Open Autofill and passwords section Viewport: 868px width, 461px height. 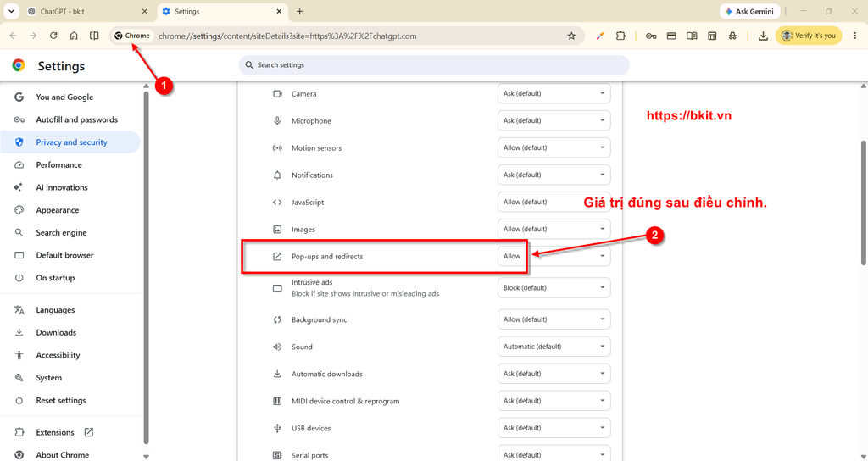[70, 119]
